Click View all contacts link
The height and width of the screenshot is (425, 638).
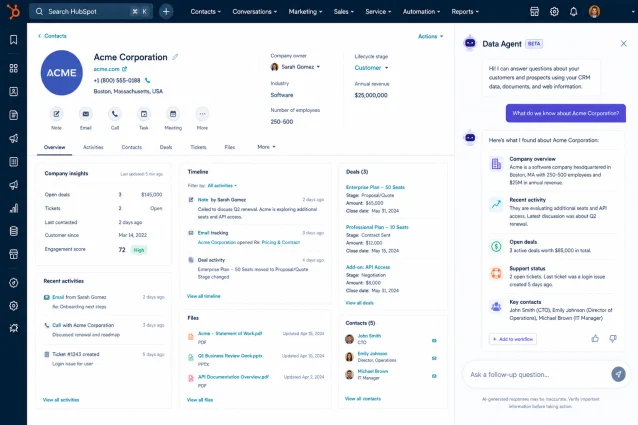click(363, 399)
